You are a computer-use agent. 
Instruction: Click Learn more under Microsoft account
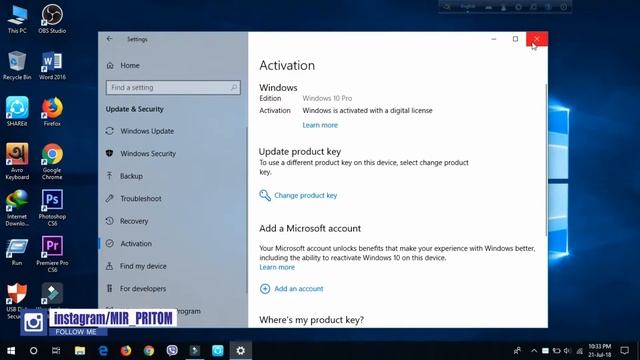point(277,267)
